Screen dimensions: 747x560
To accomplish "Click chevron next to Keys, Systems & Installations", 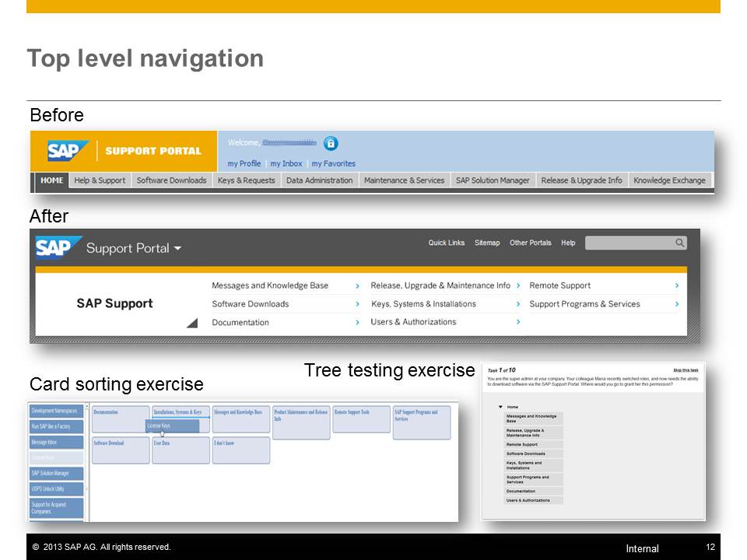I will 518,304.
